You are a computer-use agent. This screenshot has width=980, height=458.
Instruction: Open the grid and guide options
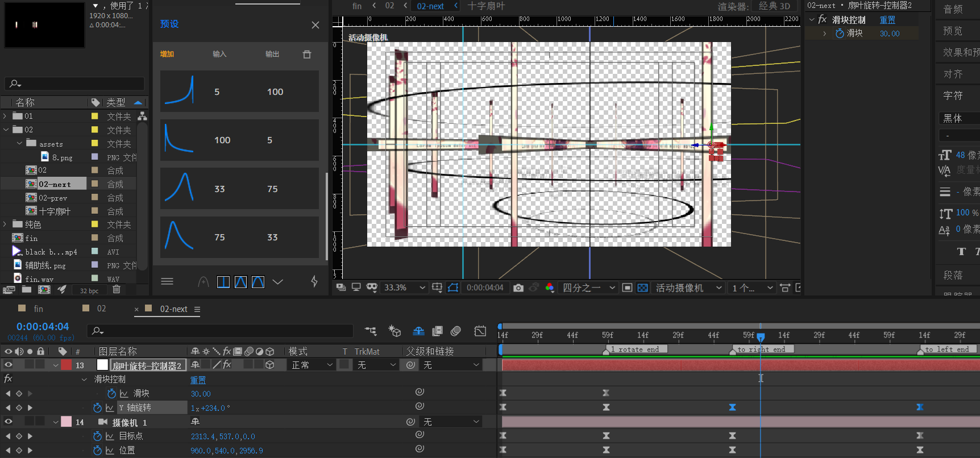pos(437,288)
